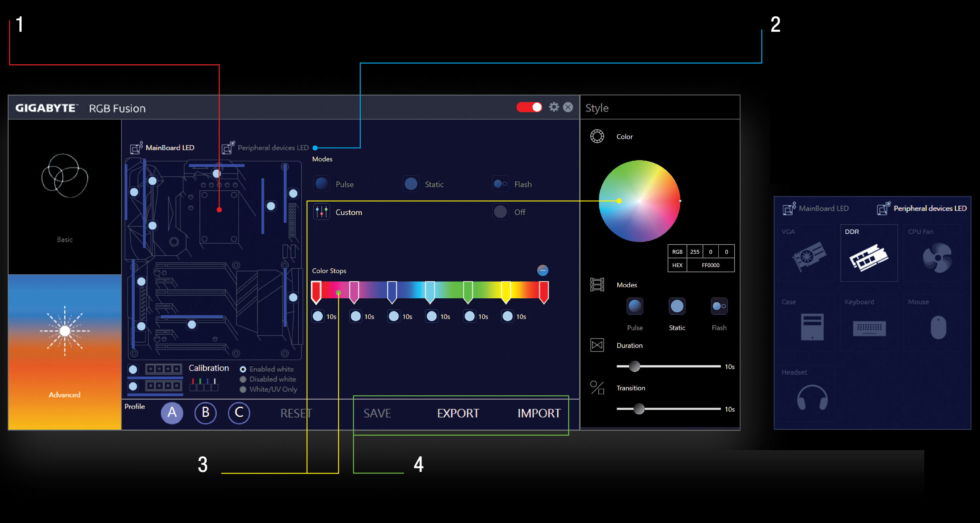Screen dimensions: 980x523
Task: Select the MainBoard LED tab
Action: point(163,148)
